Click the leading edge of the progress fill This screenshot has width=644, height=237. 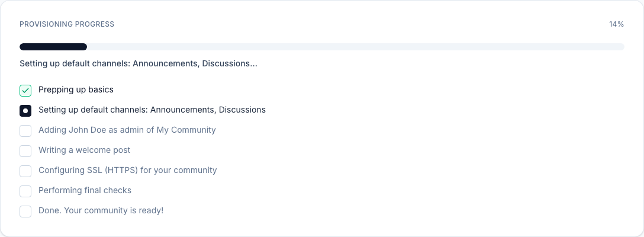[x=85, y=47]
